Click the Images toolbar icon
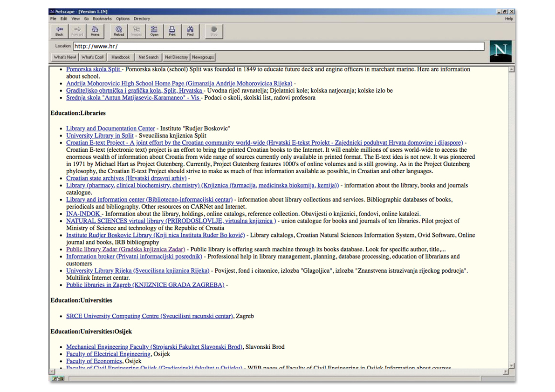This screenshot has height=392, width=555. click(x=137, y=31)
